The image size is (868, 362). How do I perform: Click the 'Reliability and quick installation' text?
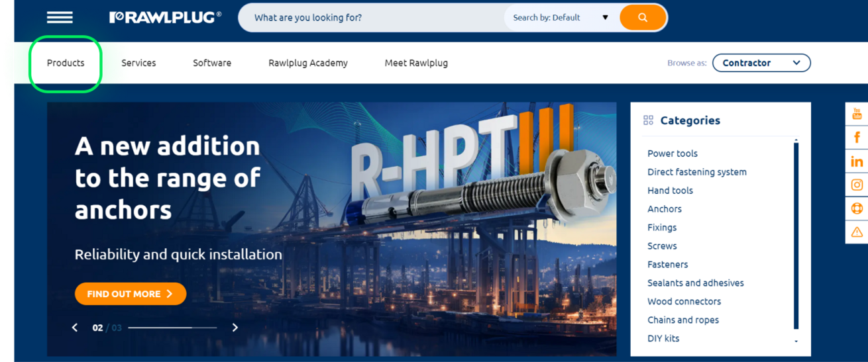point(178,255)
